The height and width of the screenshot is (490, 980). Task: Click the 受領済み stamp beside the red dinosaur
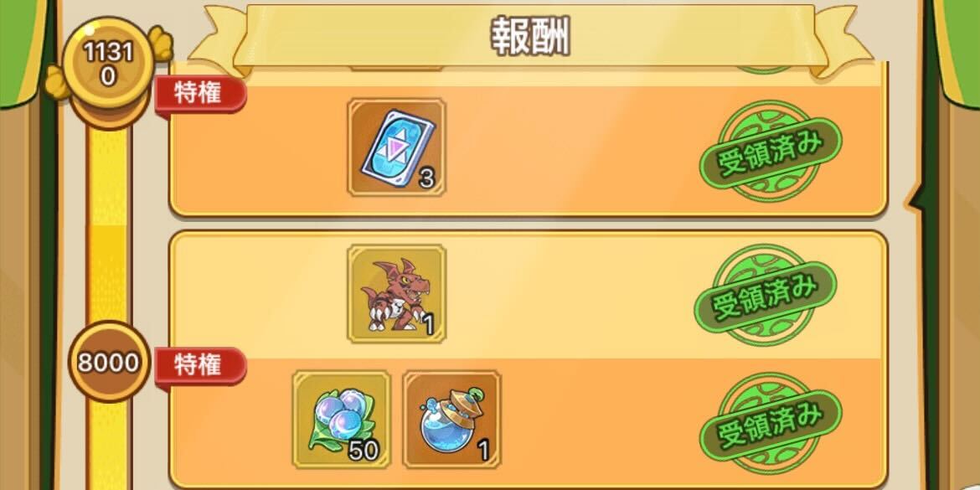765,295
